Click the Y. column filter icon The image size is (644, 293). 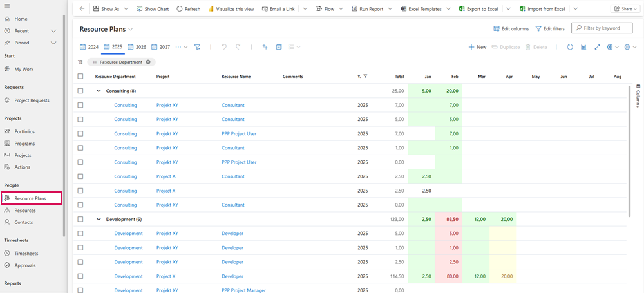pyautogui.click(x=365, y=77)
